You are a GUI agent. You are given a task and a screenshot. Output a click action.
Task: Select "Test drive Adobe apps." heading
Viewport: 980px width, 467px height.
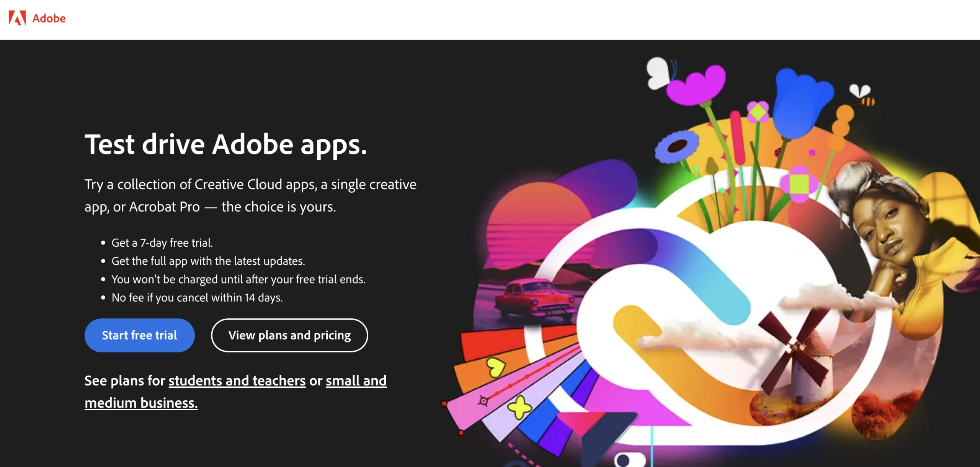point(226,145)
